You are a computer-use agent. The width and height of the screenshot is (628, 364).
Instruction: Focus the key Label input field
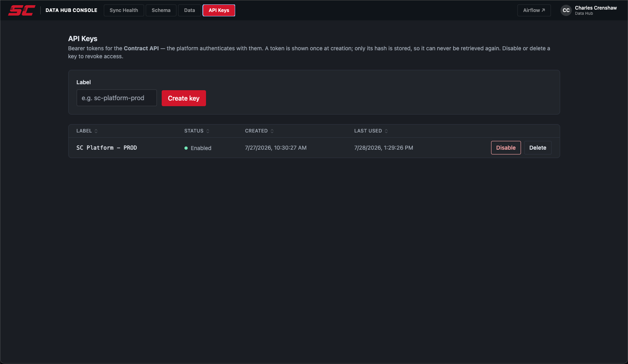click(117, 98)
